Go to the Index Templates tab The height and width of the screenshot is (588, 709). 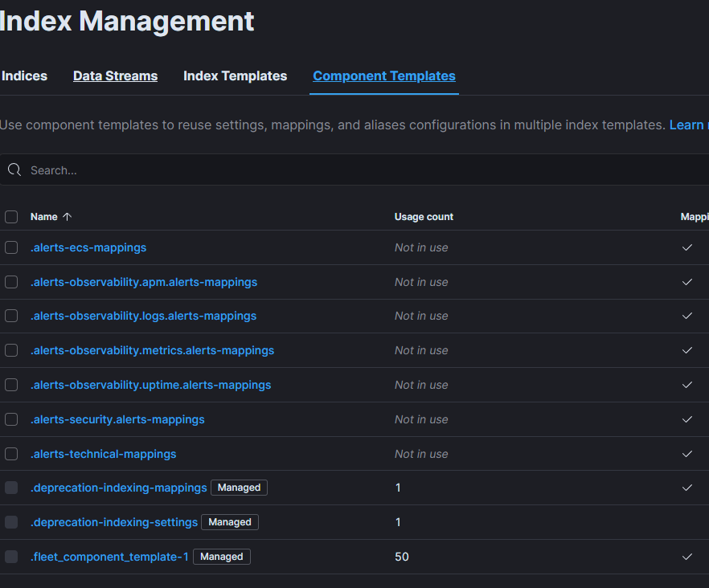pyautogui.click(x=235, y=76)
